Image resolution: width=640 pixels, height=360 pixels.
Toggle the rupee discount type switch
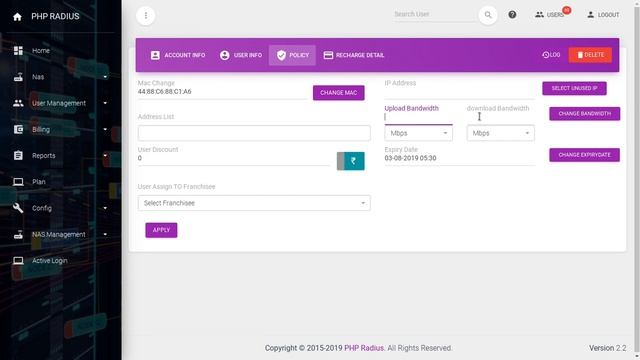351,161
